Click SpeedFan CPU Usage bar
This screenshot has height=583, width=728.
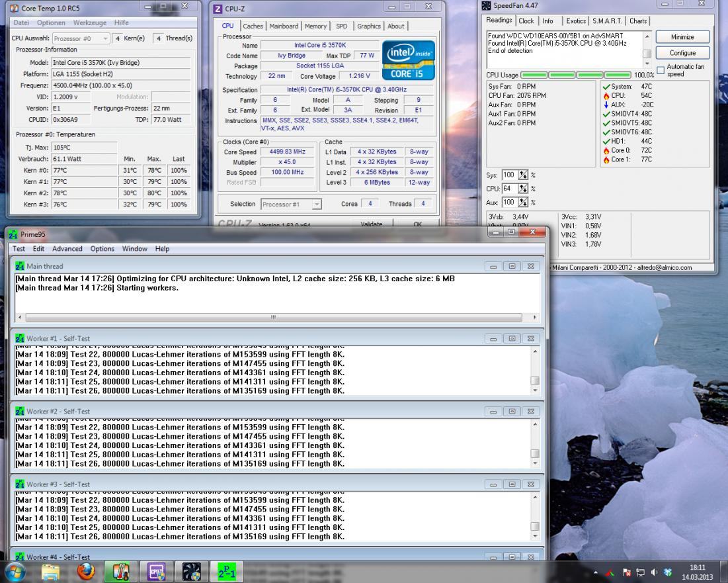pos(576,75)
